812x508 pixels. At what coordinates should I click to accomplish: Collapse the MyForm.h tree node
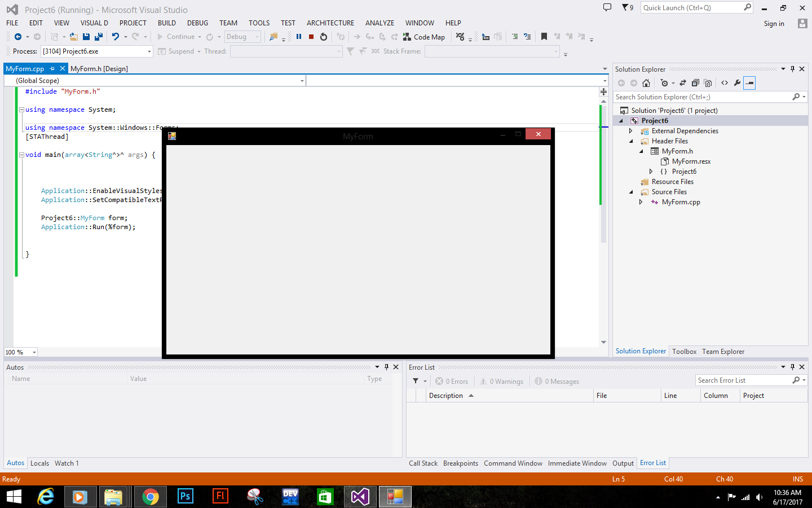click(x=640, y=151)
